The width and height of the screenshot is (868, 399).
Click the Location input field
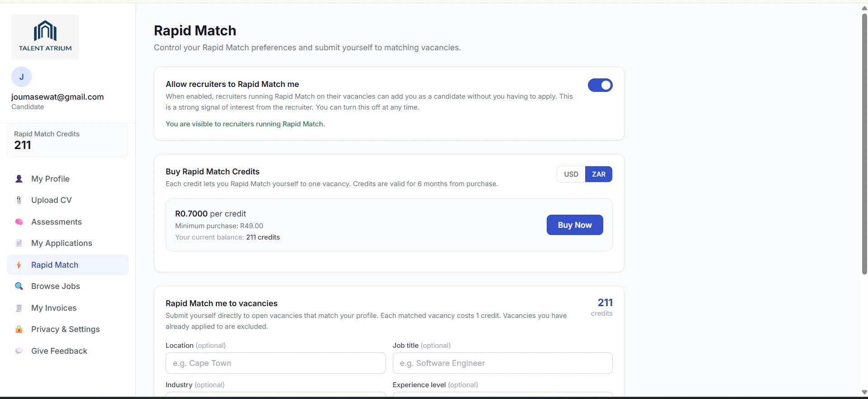276,363
